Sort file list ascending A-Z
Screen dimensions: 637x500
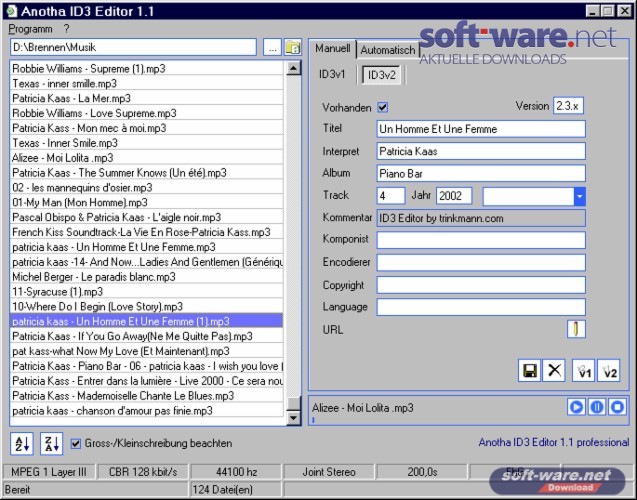[x=22, y=443]
